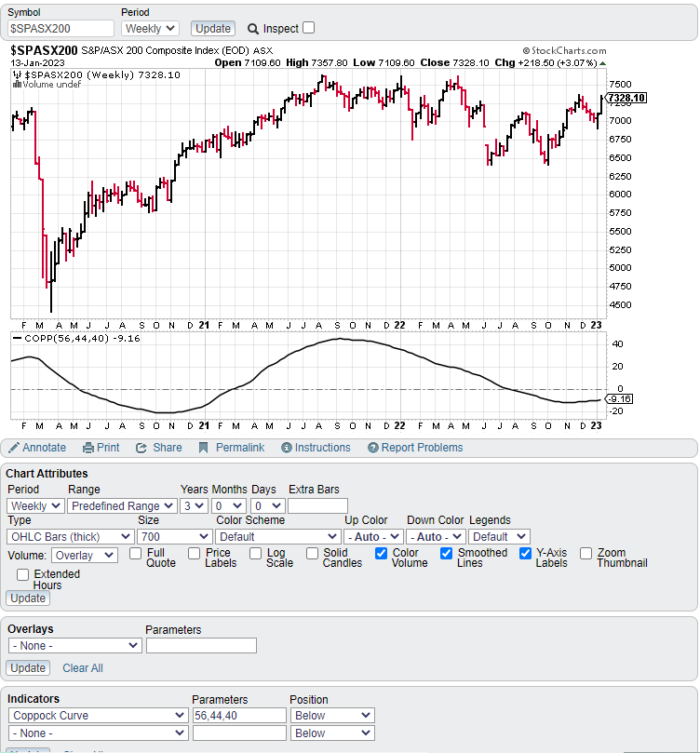Click the -9.16 Coppock value label
700x753 pixels.
(x=619, y=399)
